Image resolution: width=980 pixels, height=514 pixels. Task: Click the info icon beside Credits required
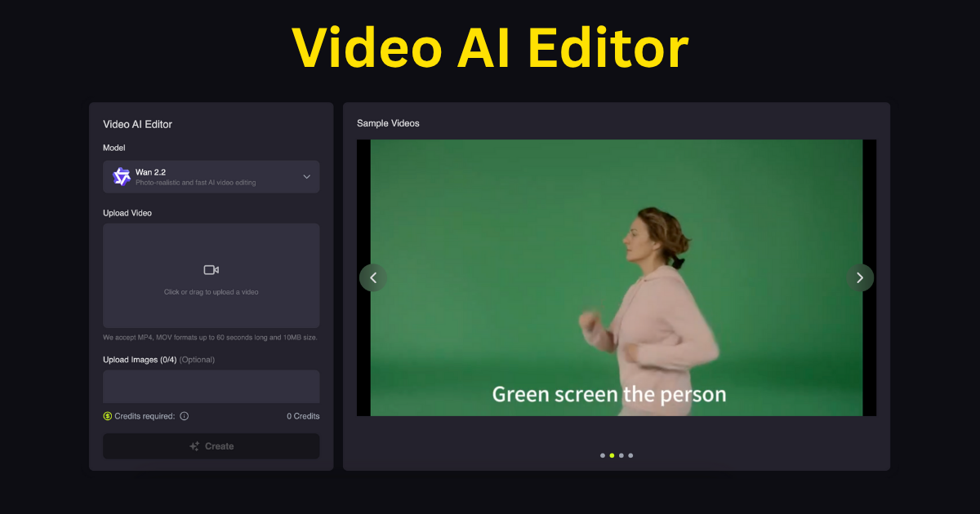pyautogui.click(x=184, y=416)
